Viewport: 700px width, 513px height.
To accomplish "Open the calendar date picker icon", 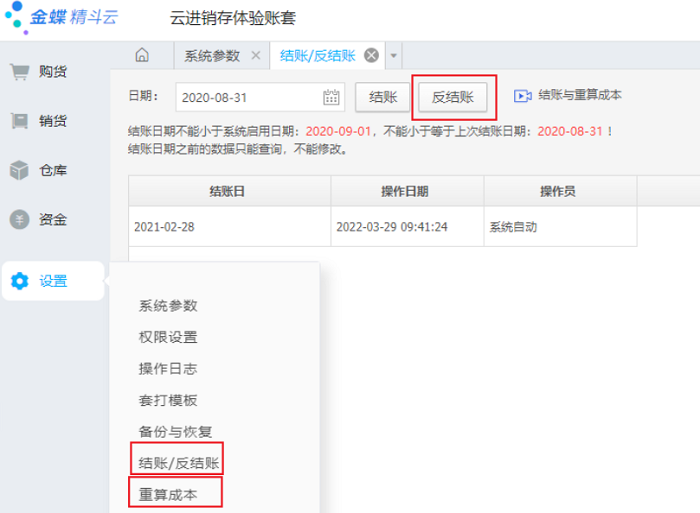I will click(332, 97).
